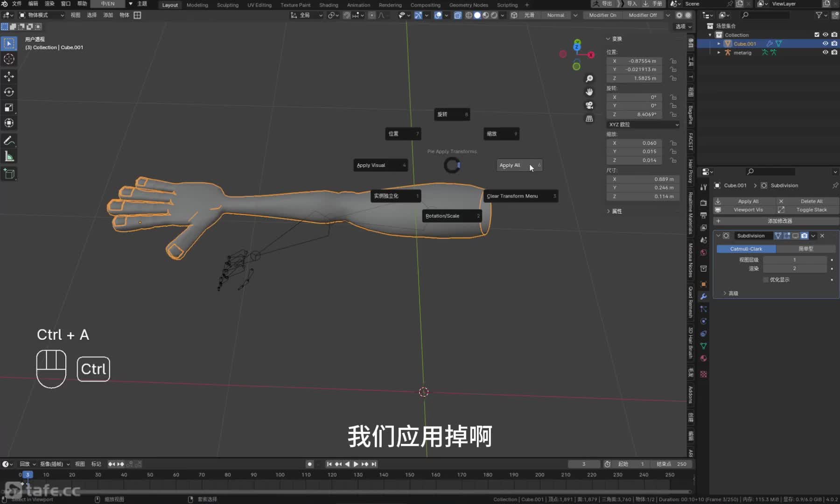
Task: Pin the properties editor context
Action: click(834, 186)
